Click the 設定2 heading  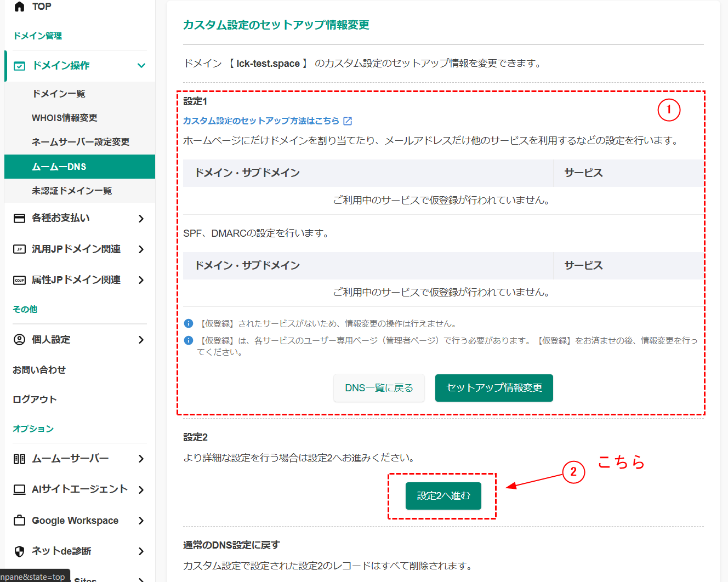(x=195, y=437)
